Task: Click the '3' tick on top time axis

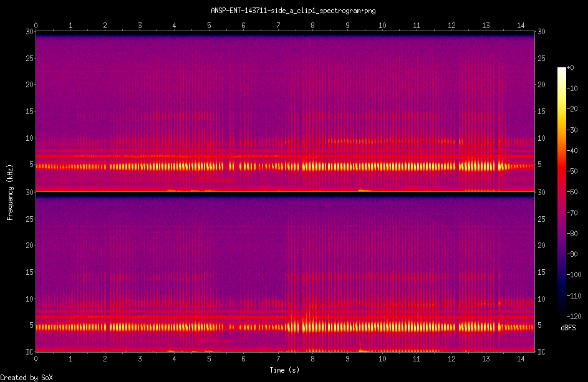Action: (140, 26)
